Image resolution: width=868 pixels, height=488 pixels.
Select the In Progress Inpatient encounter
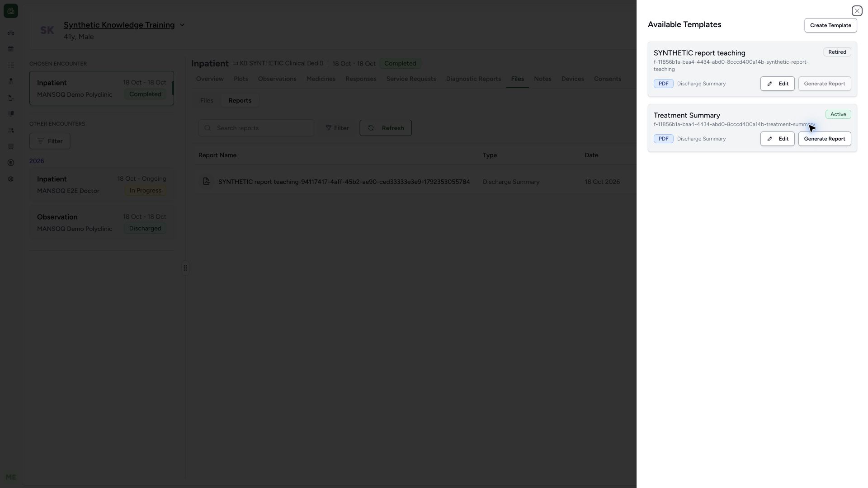click(x=102, y=184)
